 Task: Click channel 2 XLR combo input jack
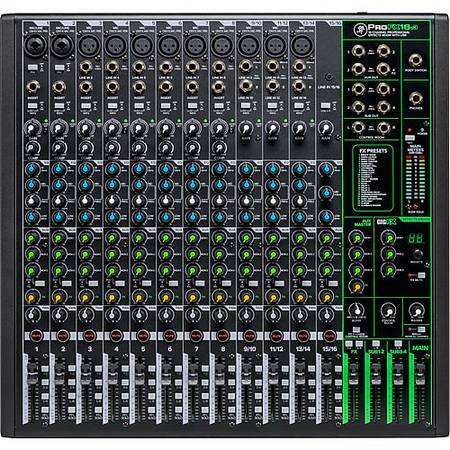pyautogui.click(x=62, y=46)
